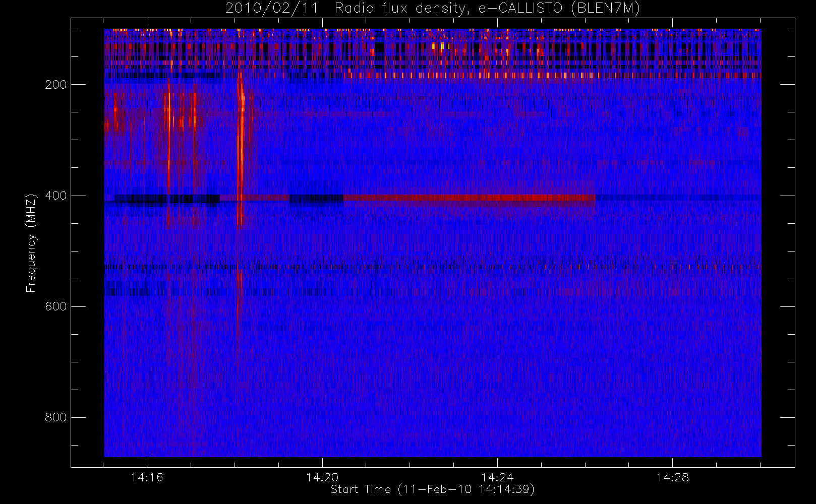816x504 pixels.
Task: Click the 'Start Time (11-Feb-10 14:14:39)' label
Action: (432, 489)
